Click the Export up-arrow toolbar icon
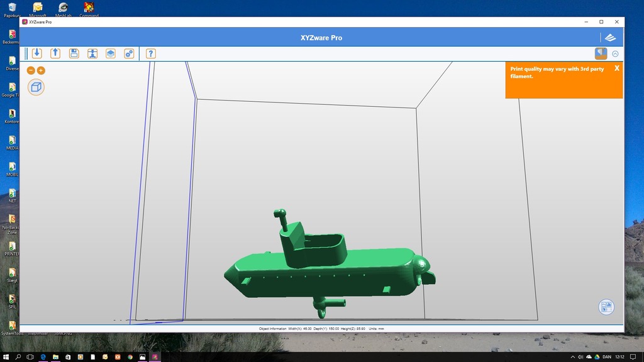This screenshot has height=362, width=644. (x=55, y=53)
